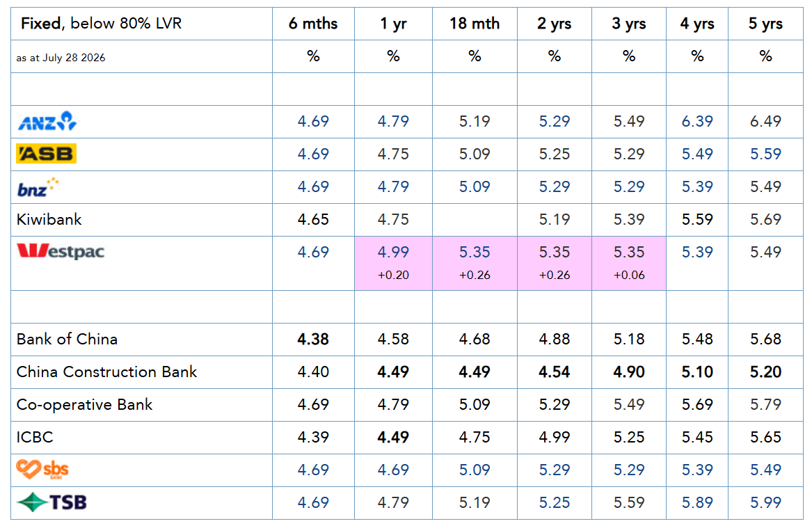Click Westpac pink 3 yrs cell 5.35
The image size is (812, 526).
[629, 263]
